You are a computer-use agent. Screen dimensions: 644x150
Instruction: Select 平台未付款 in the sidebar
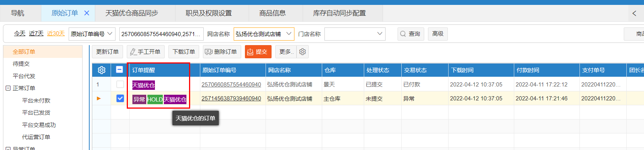click(36, 100)
